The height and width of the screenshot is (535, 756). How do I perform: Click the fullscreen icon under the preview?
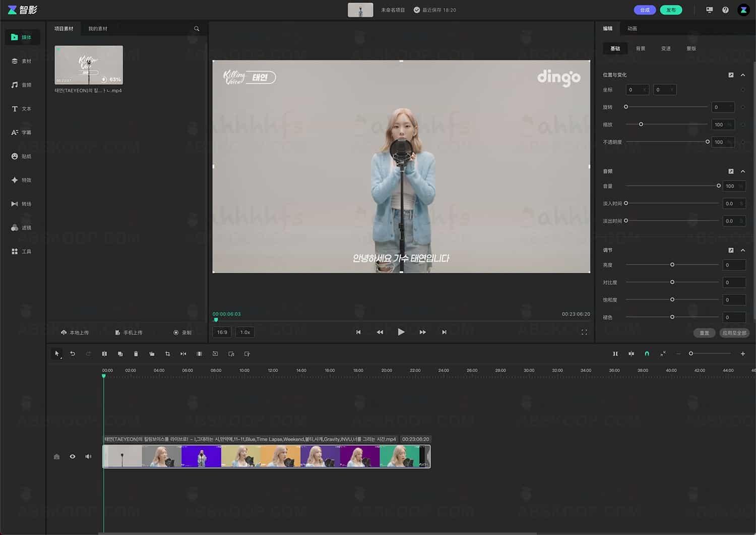(584, 332)
